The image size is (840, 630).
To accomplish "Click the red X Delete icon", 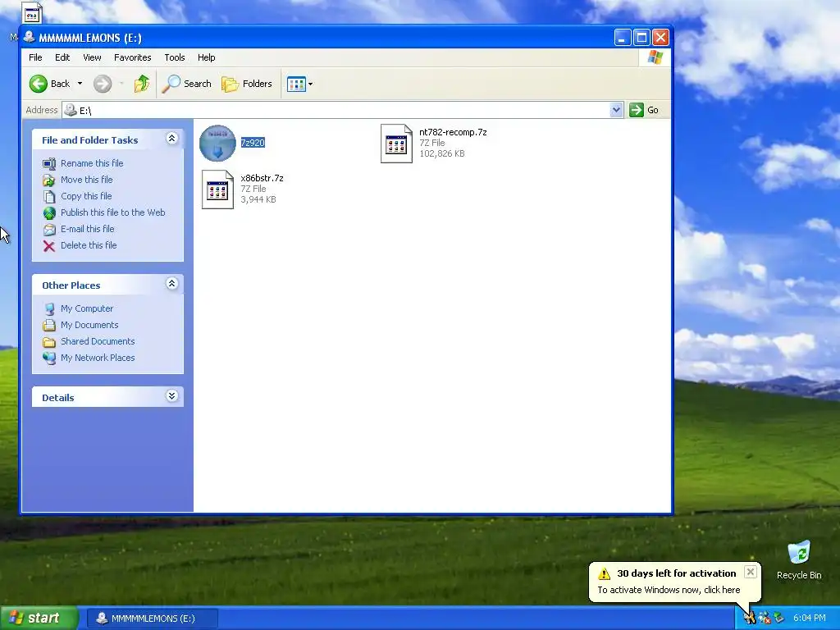I will point(49,246).
